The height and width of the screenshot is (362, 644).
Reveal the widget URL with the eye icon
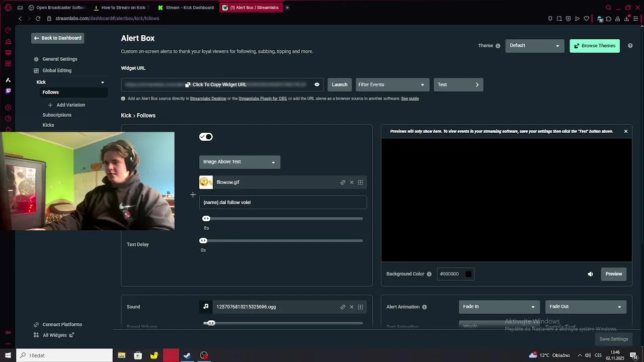point(317,85)
